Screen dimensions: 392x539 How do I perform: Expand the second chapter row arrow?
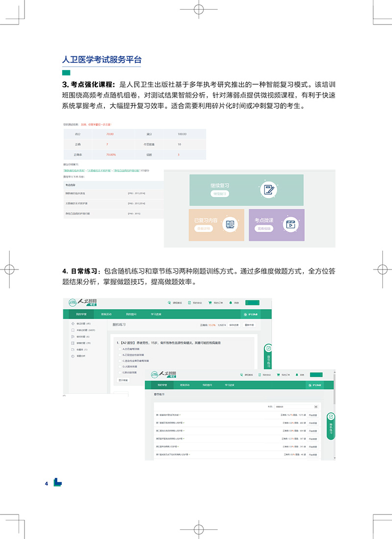pyautogui.click(x=184, y=422)
